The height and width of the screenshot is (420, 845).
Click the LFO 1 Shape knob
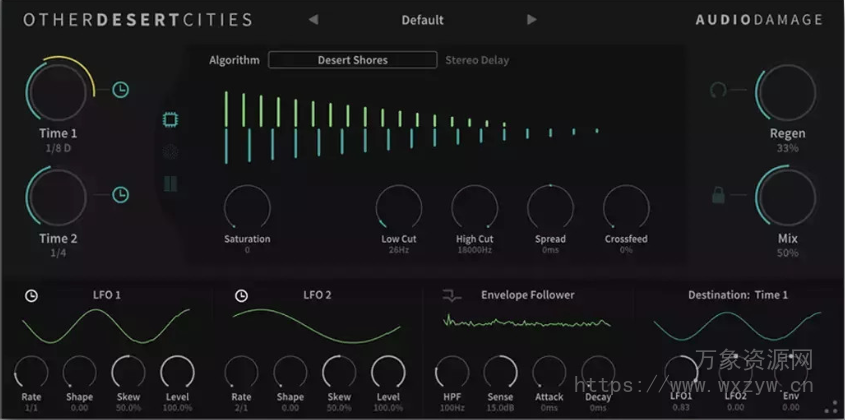(80, 372)
